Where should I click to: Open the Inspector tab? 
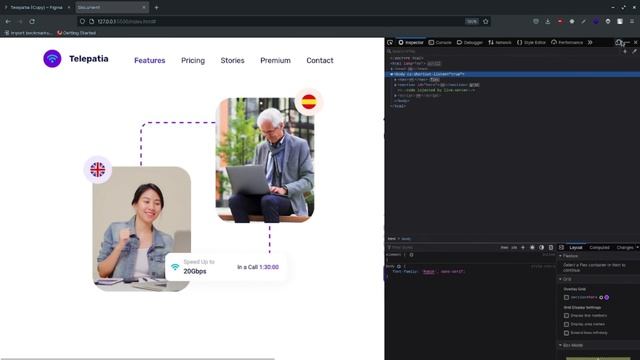[411, 42]
